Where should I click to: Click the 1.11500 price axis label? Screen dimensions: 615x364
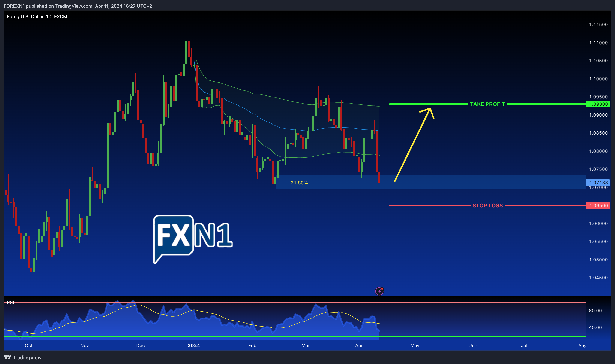tap(598, 25)
